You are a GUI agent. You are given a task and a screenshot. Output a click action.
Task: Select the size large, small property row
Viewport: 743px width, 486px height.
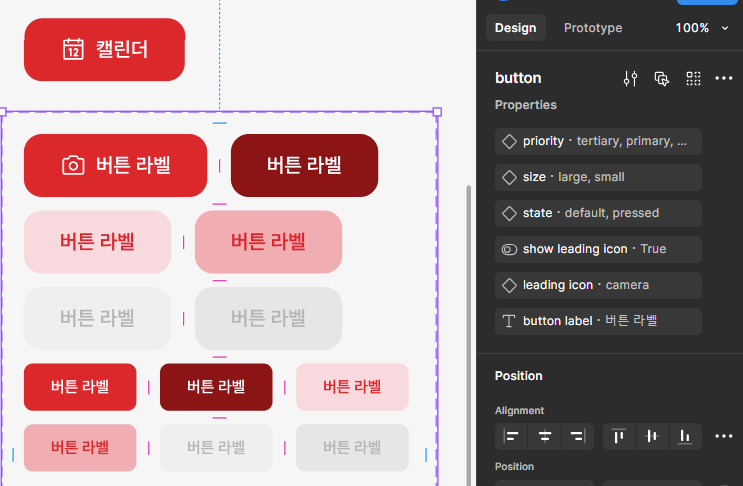(x=598, y=177)
